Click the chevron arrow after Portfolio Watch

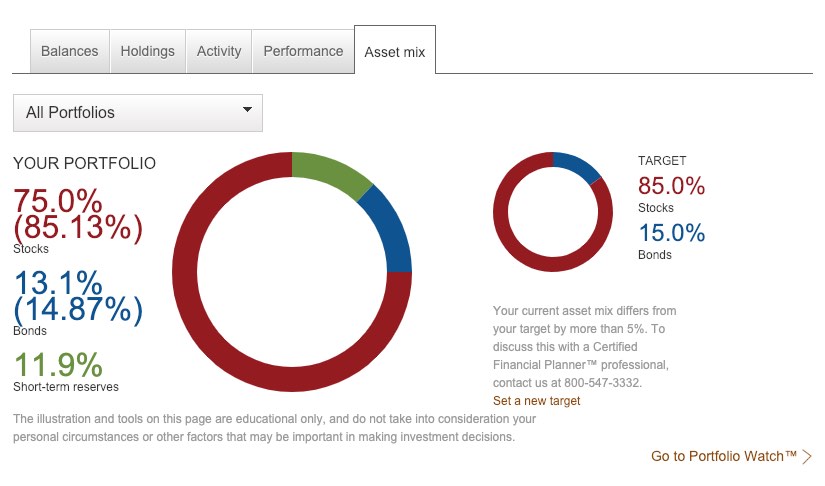pyautogui.click(x=807, y=457)
